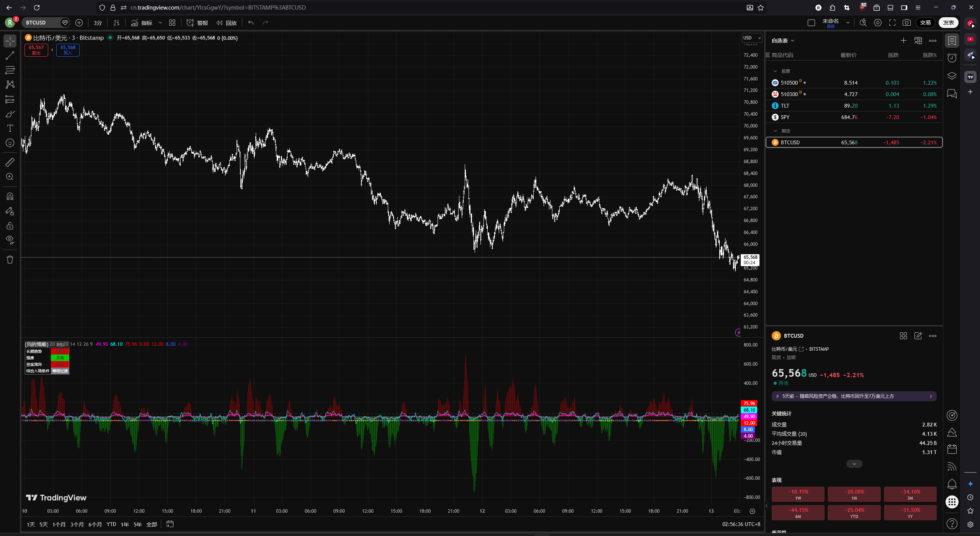Open the alerts alarm clock panel
This screenshot has width=980, height=536.
point(952,58)
